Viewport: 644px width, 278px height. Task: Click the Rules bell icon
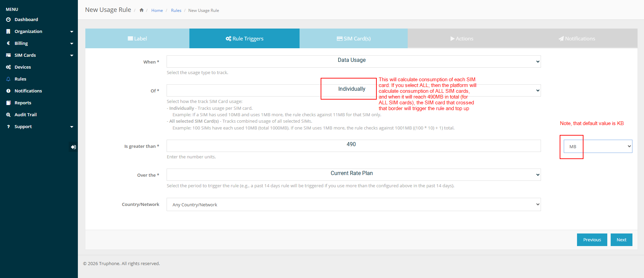pyautogui.click(x=9, y=79)
